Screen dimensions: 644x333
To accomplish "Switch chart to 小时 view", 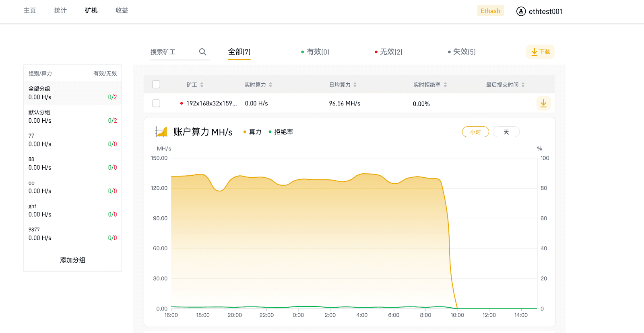I will coord(475,132).
